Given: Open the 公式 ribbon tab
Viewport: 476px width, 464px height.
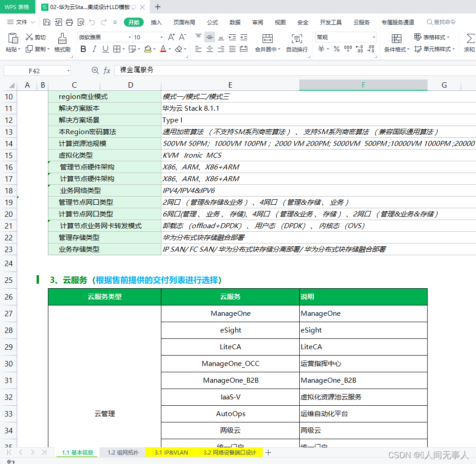Looking at the screenshot, I should pyautogui.click(x=212, y=22).
